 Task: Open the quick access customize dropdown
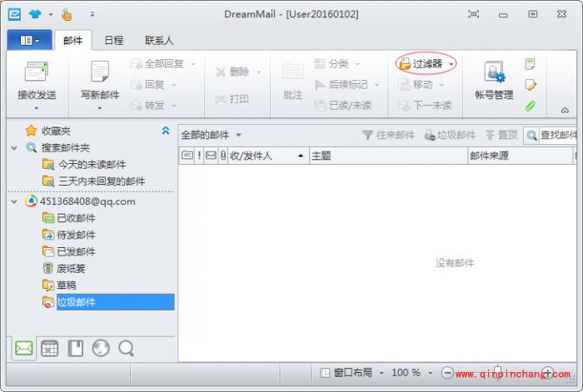(x=92, y=14)
